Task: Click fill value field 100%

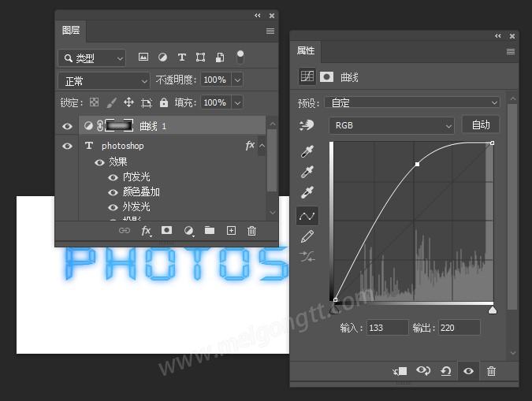Action: [x=215, y=102]
